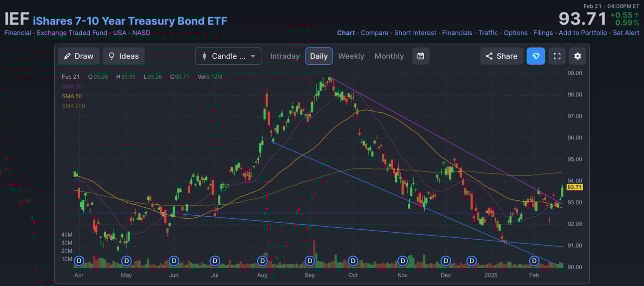644x286 pixels.
Task: Open the NASD exchange link
Action: (141, 33)
